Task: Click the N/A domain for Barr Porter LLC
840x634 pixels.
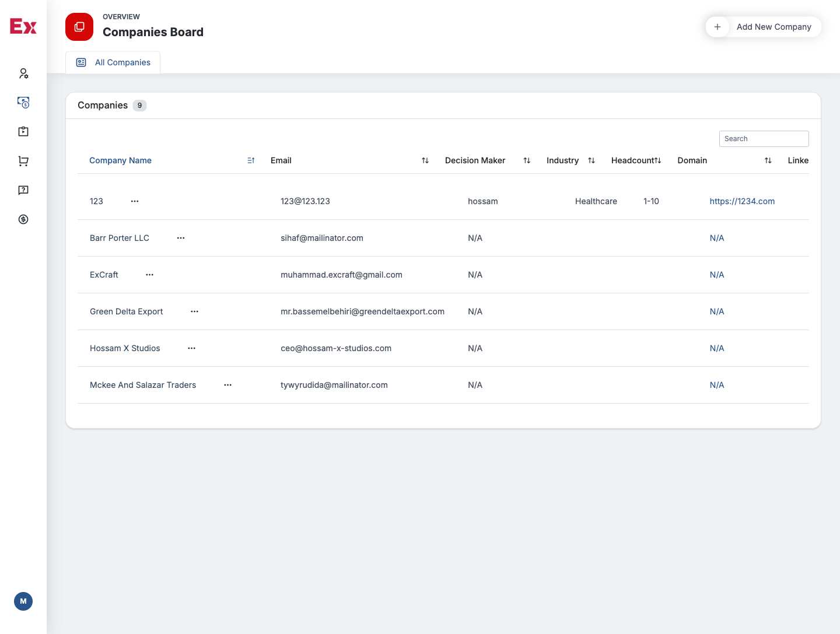Action: (717, 238)
